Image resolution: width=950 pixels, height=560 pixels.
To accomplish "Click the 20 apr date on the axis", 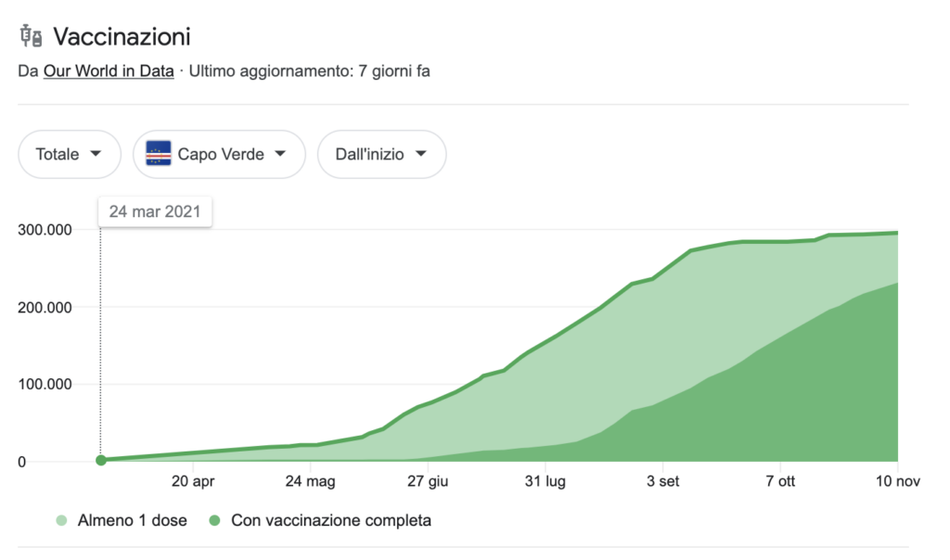I will [193, 481].
